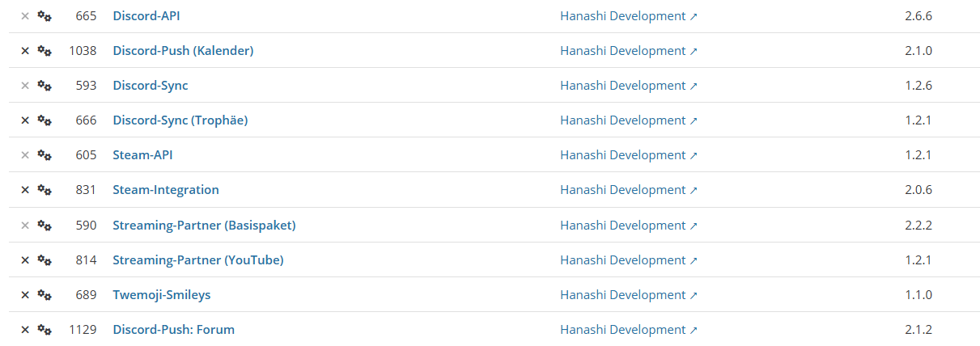Visit Hanashi Development link in Discord-API row
Viewport: 980px width, 346px height.
click(622, 16)
